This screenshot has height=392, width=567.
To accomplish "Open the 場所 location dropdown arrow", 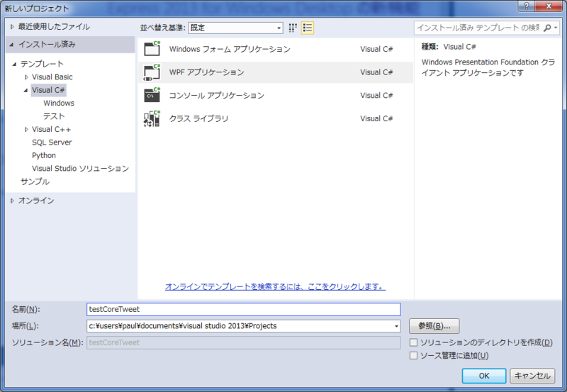I will [396, 326].
